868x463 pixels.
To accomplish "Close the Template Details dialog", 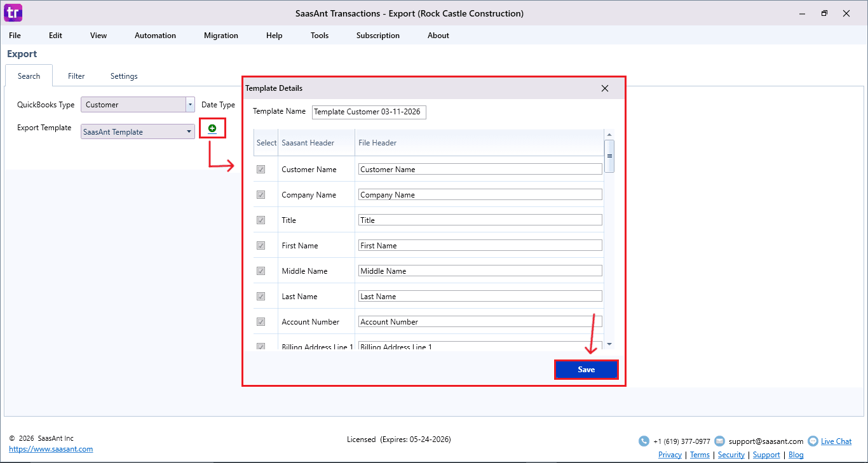I will pyautogui.click(x=605, y=88).
